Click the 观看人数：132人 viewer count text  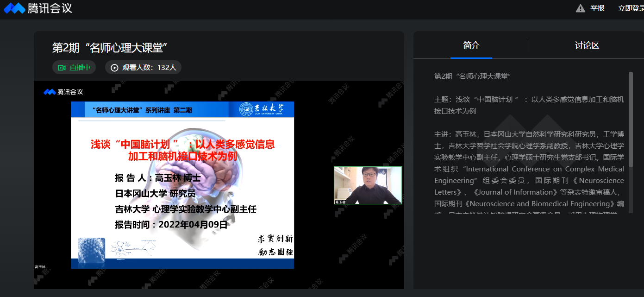[x=149, y=68]
